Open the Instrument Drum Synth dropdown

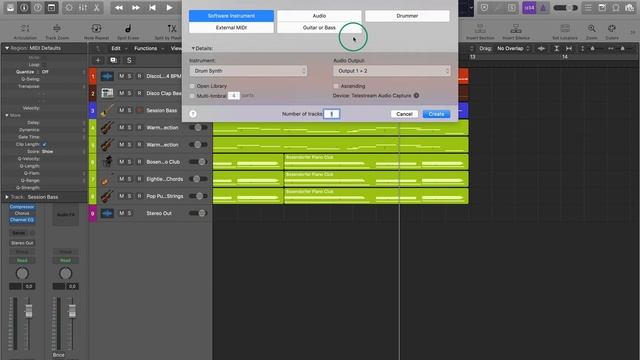(x=248, y=71)
